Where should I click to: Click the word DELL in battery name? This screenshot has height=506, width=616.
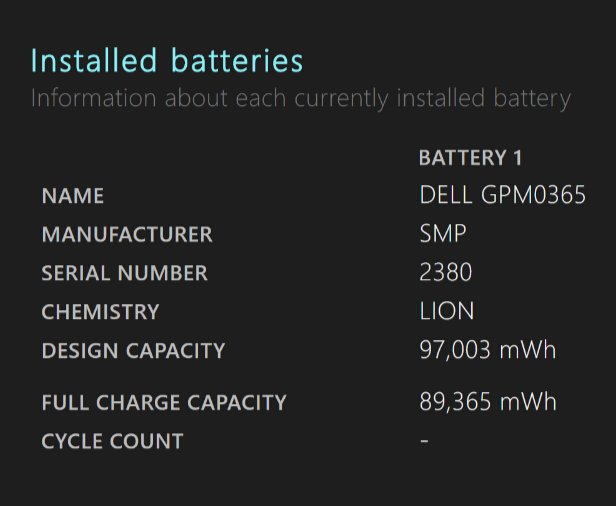point(445,196)
